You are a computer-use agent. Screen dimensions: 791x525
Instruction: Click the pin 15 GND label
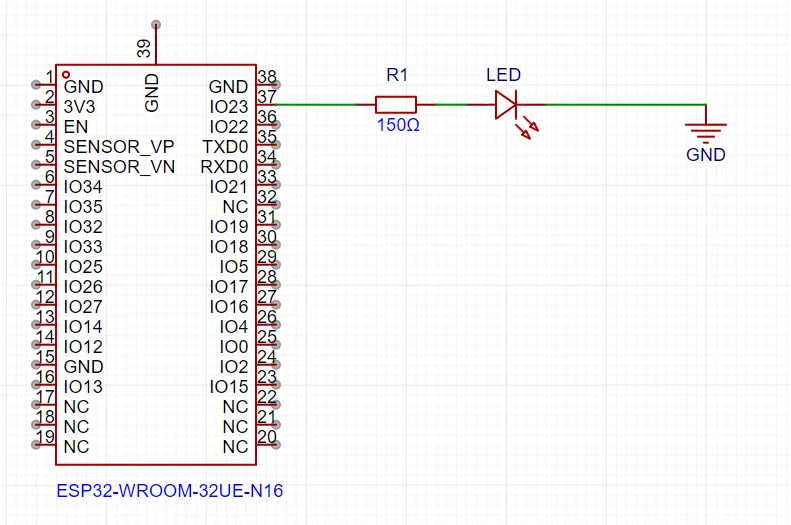click(83, 367)
